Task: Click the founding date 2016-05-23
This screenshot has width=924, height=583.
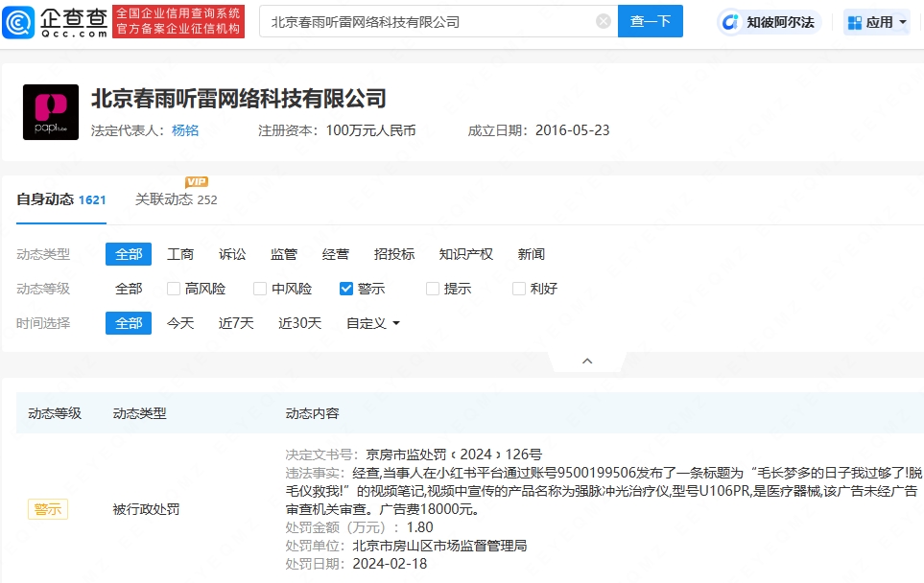Action: (x=572, y=130)
